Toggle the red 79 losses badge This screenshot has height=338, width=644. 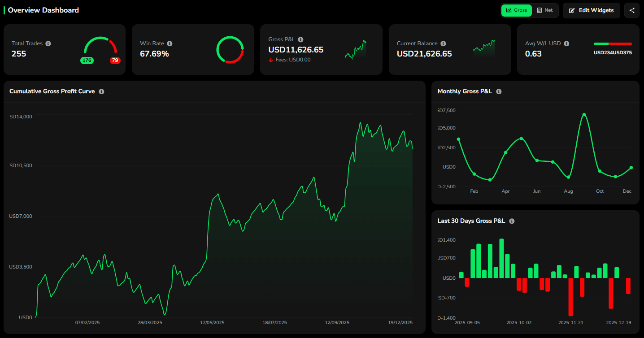click(115, 60)
